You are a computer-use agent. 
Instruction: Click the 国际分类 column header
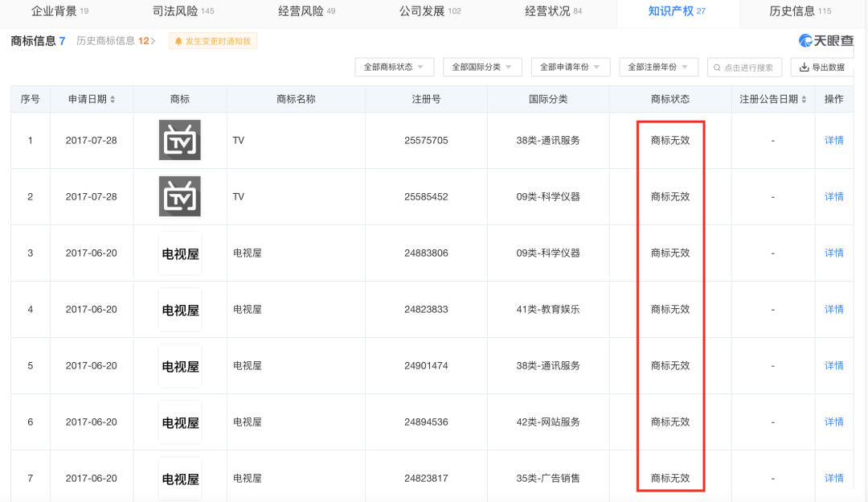(x=548, y=99)
